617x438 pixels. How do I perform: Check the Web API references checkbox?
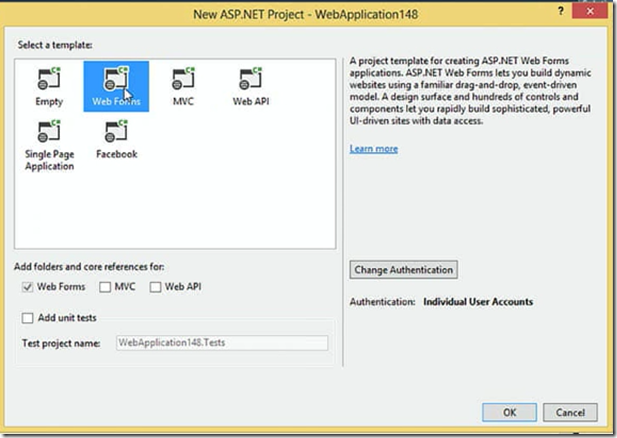click(155, 287)
